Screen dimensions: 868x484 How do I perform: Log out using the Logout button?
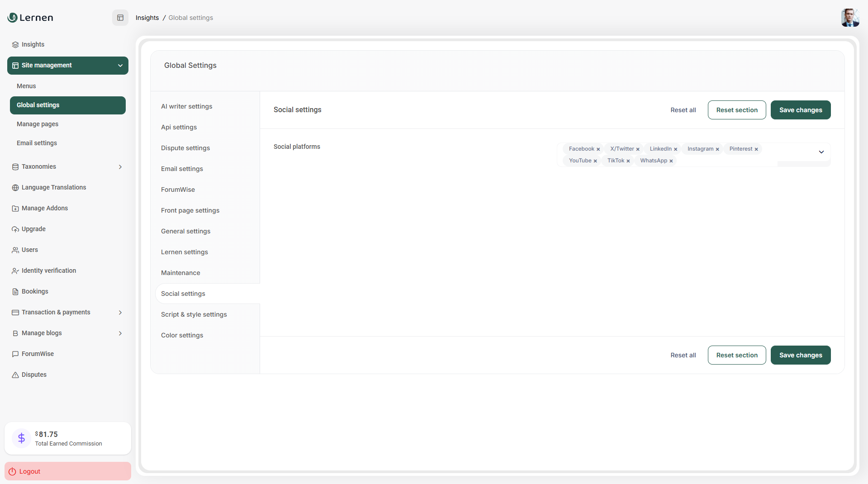(68, 471)
